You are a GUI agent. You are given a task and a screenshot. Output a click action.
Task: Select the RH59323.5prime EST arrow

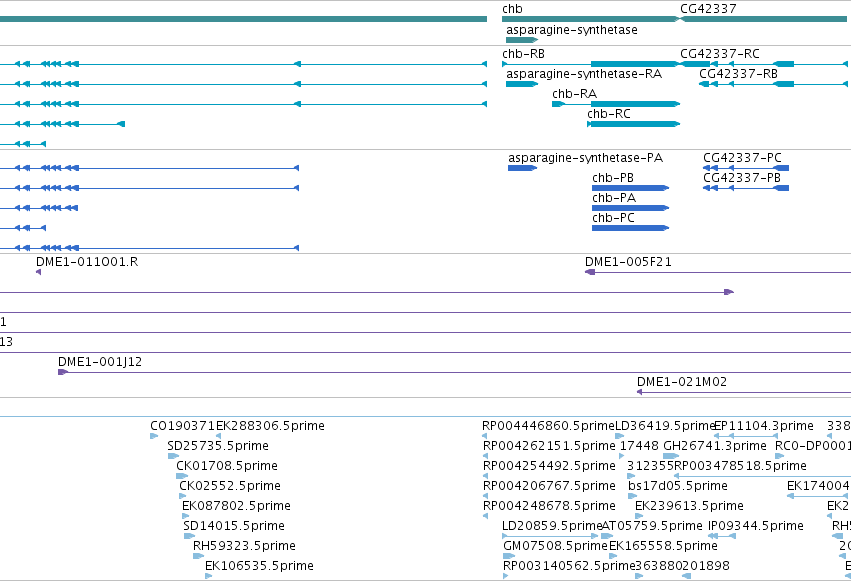click(x=199, y=556)
